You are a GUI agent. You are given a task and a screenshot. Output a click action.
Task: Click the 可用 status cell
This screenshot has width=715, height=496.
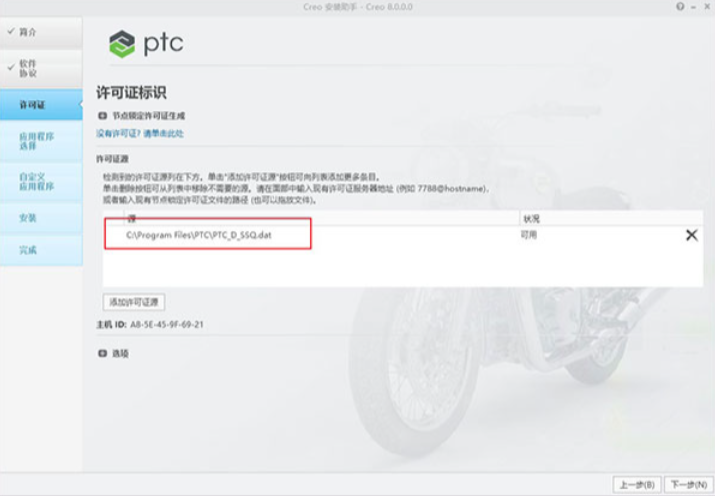point(528,235)
